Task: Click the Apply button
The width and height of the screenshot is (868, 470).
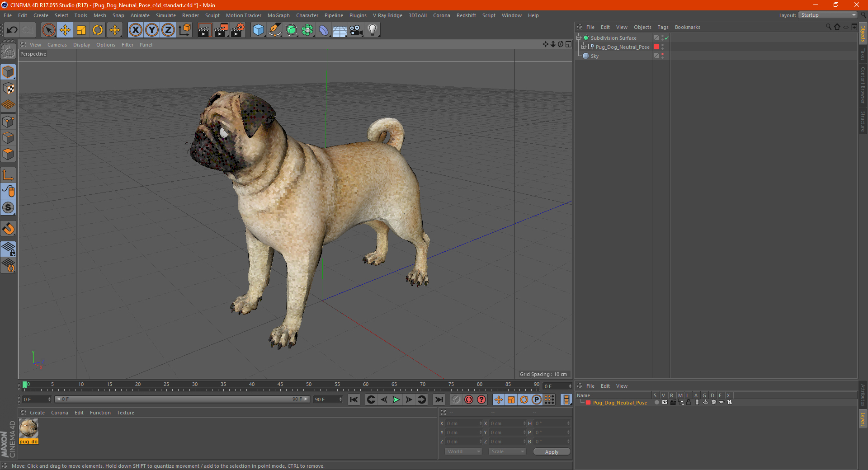Action: (x=552, y=451)
